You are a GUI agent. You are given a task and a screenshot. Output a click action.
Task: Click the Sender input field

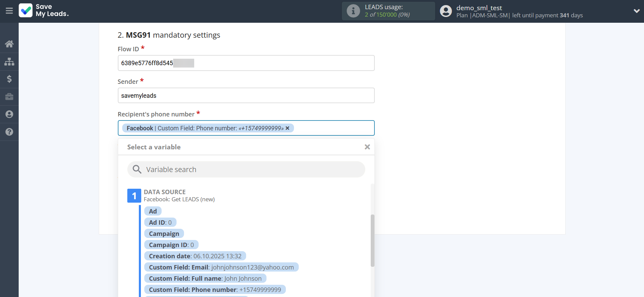click(246, 96)
